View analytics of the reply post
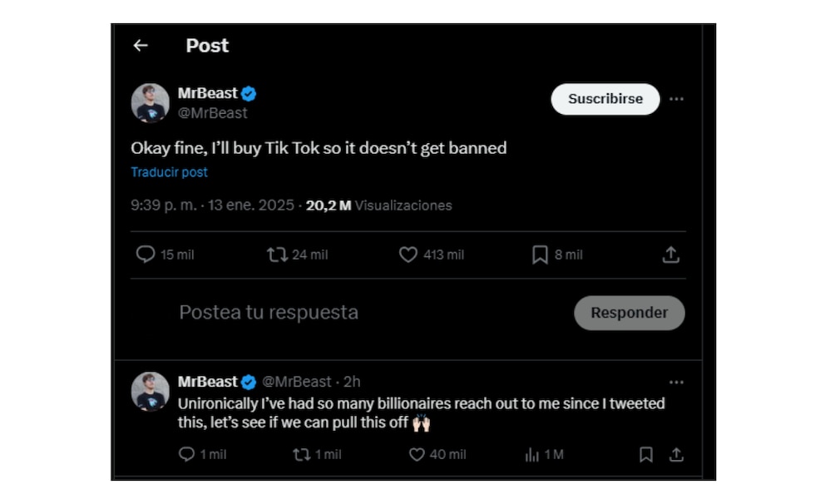The image size is (825, 504). click(532, 455)
